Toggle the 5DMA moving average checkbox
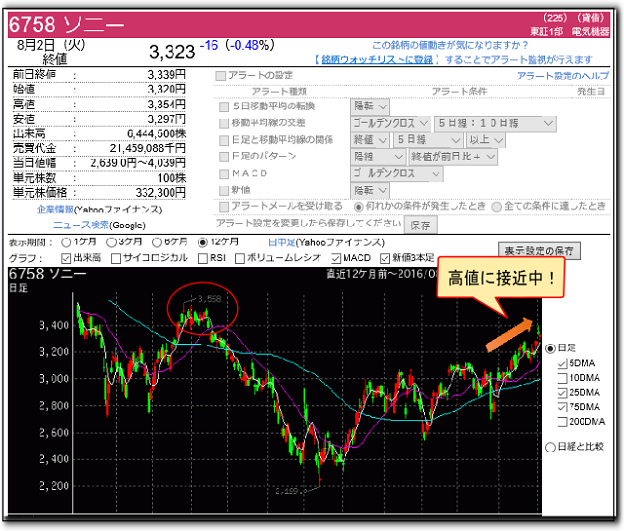This screenshot has width=624, height=531. pyautogui.click(x=562, y=363)
